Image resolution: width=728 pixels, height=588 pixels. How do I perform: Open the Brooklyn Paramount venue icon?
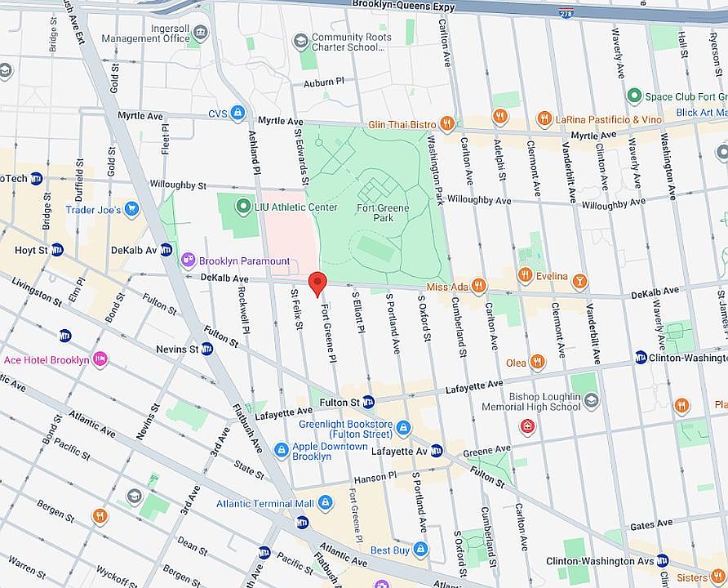point(188,261)
